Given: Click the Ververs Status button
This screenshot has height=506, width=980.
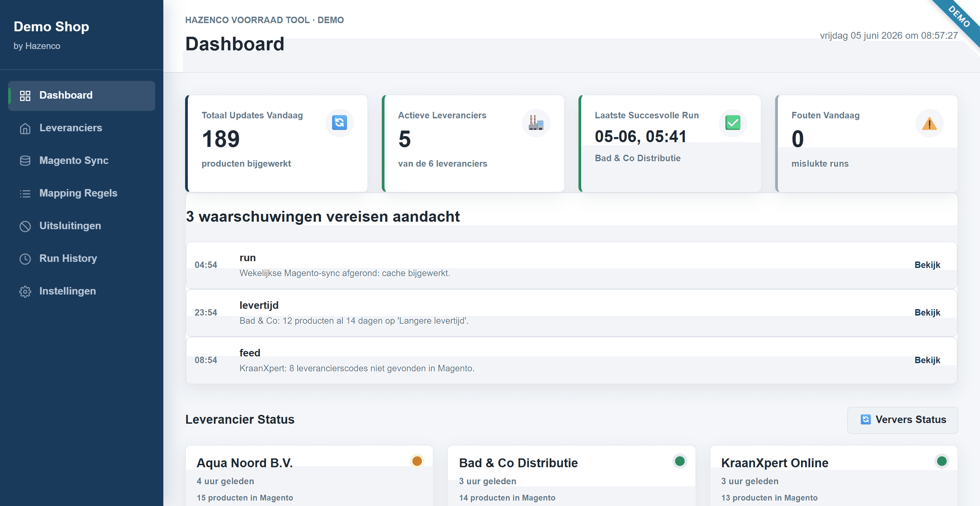Looking at the screenshot, I should coord(902,420).
